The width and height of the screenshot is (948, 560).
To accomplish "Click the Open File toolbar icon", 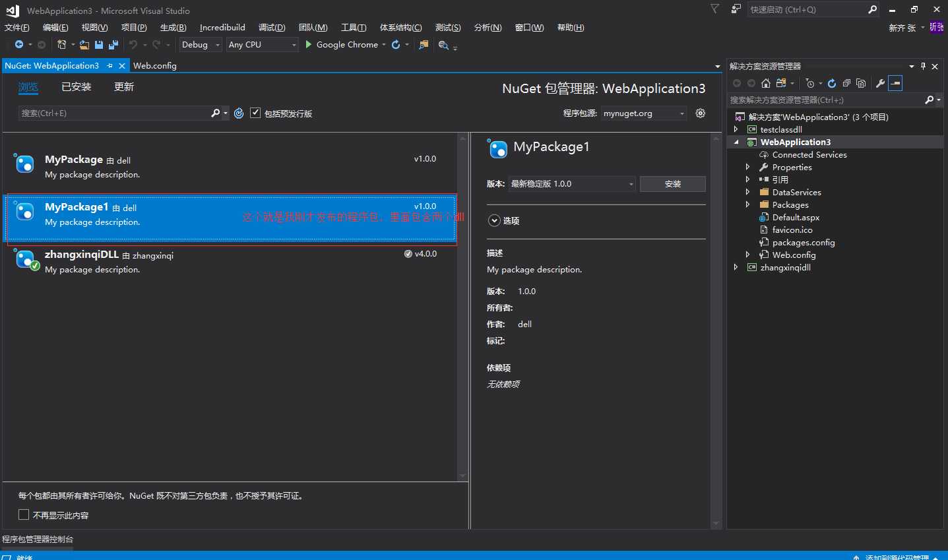I will (84, 45).
